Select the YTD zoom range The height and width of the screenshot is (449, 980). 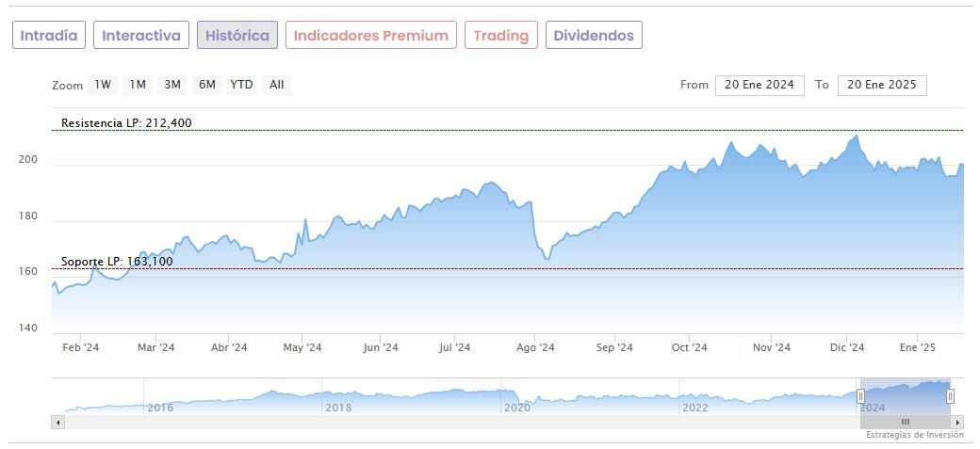[242, 85]
